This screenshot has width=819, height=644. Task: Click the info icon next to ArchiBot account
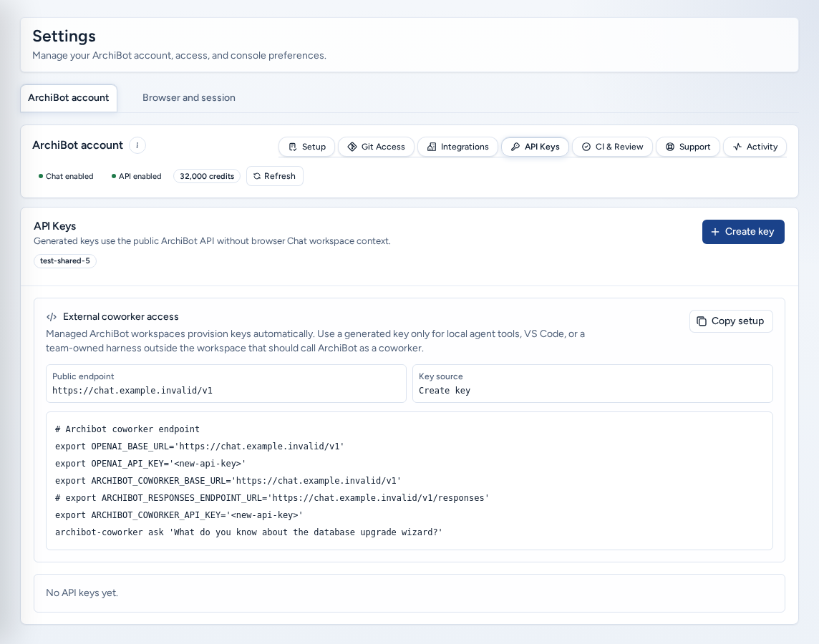coord(137,145)
